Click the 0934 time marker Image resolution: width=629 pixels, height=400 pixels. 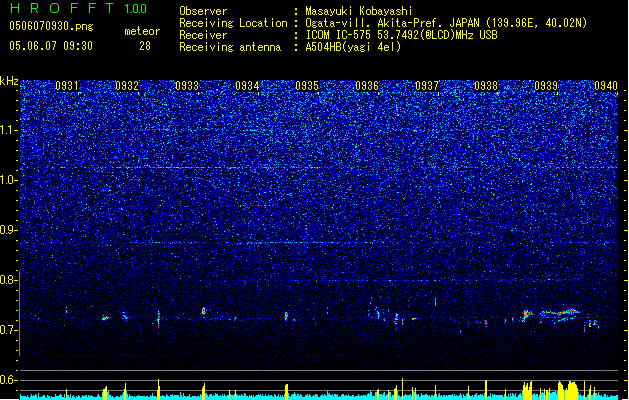(247, 86)
